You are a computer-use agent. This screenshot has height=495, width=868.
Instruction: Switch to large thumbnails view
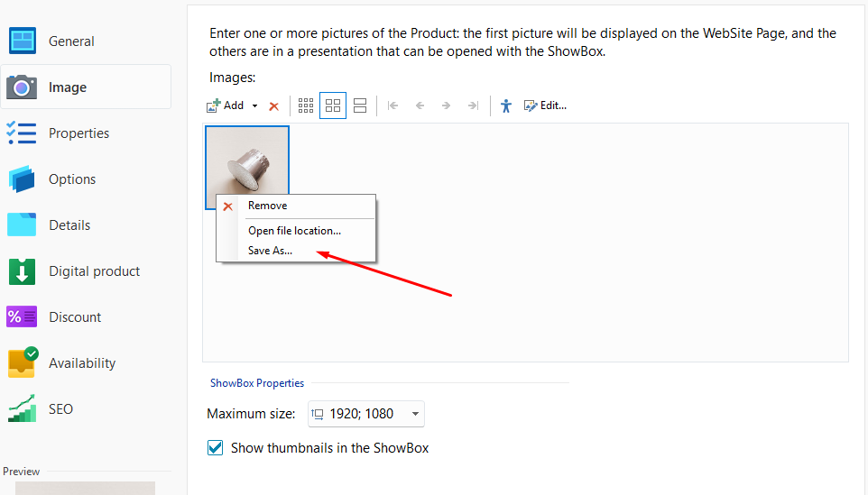click(360, 105)
